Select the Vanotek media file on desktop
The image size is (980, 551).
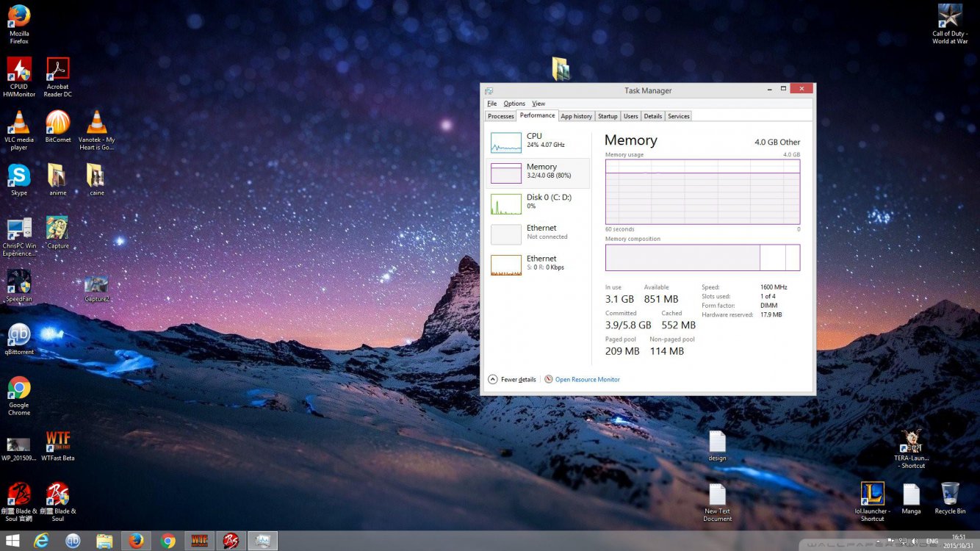[97, 130]
